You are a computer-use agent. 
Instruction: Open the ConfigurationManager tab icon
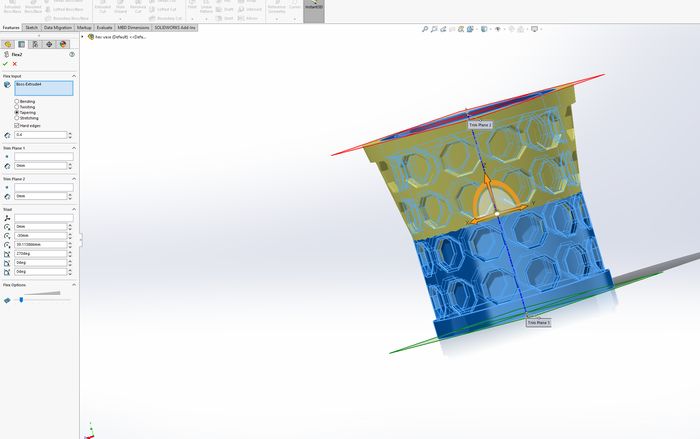[x=35, y=44]
